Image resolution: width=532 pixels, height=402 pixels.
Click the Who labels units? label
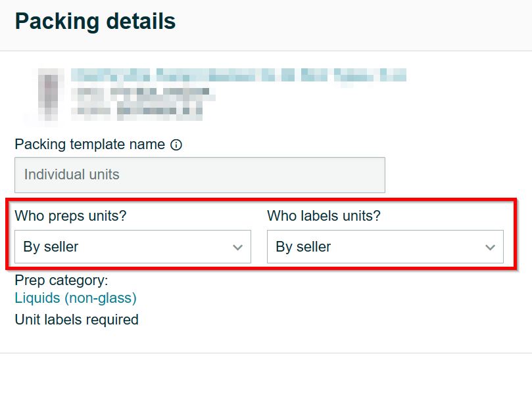[x=324, y=215]
